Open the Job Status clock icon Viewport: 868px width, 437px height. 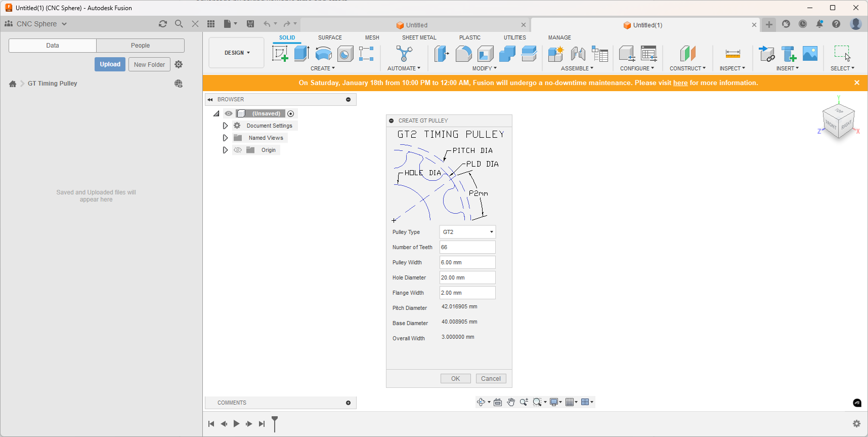coord(803,24)
